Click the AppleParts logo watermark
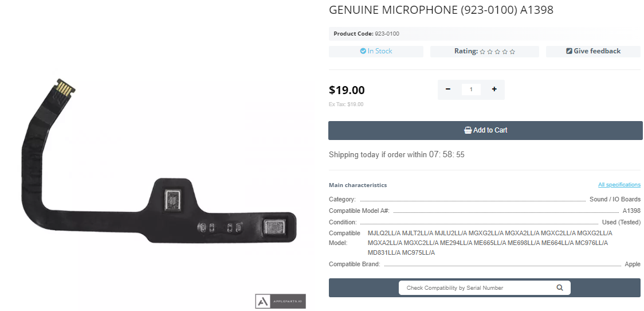The height and width of the screenshot is (311, 644). 280,301
